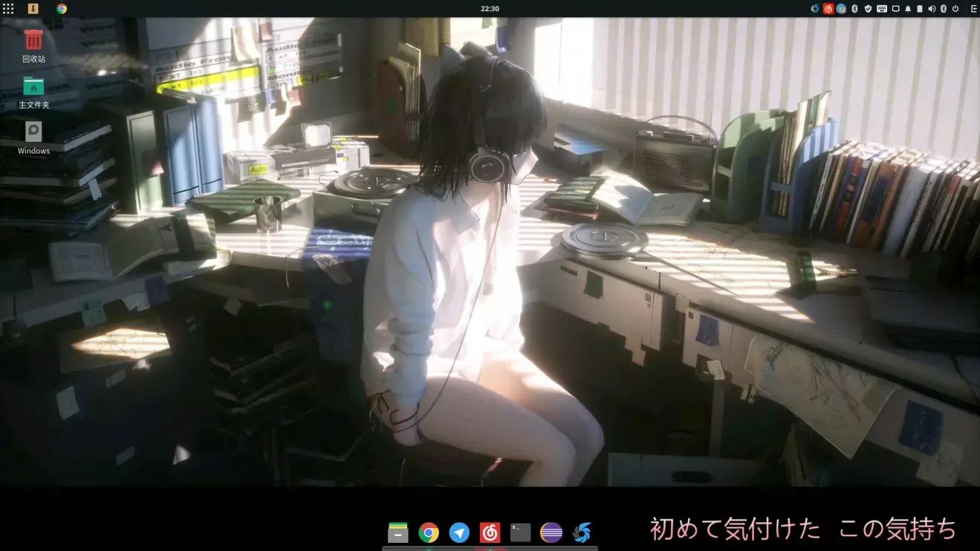Screen dimensions: 980x551
Task: Click the NetEase Music icon in the system tray
Action: (828, 8)
